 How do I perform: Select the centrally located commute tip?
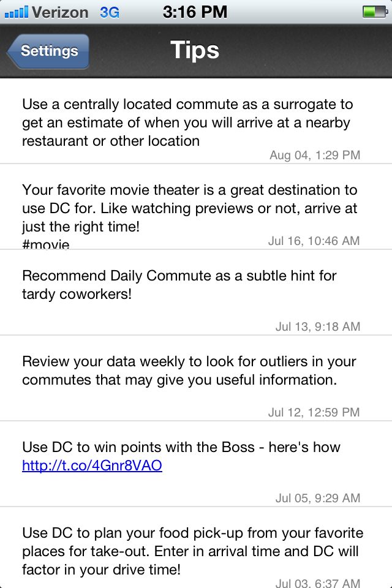(187, 123)
